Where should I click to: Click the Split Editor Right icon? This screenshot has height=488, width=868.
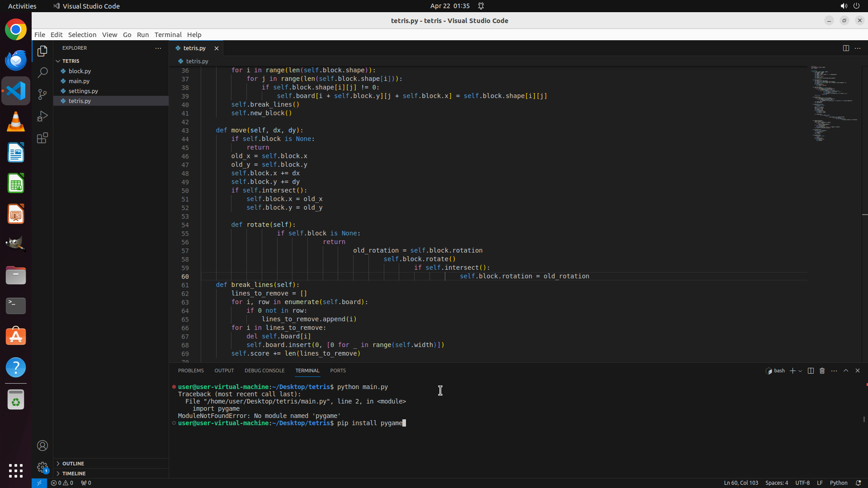point(846,48)
